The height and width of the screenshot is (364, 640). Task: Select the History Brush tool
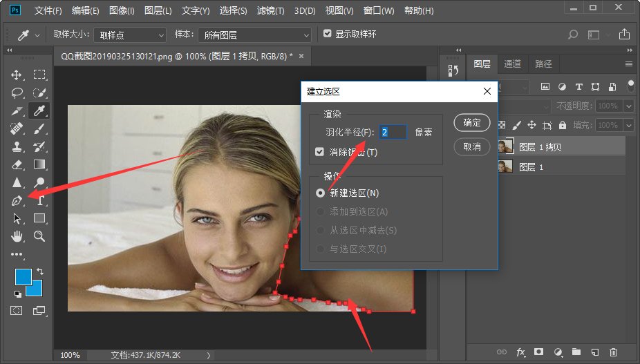click(39, 146)
